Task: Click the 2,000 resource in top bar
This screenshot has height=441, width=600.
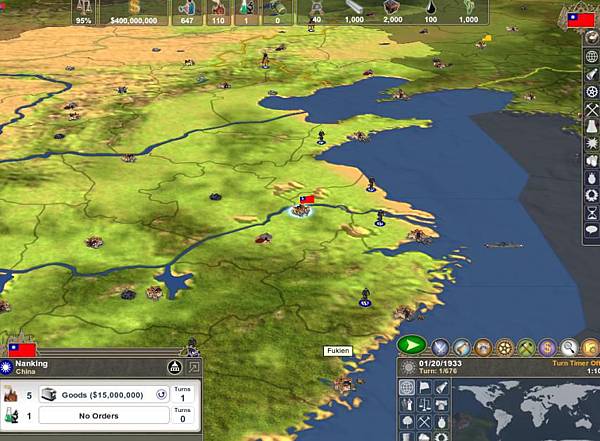Action: (x=393, y=13)
